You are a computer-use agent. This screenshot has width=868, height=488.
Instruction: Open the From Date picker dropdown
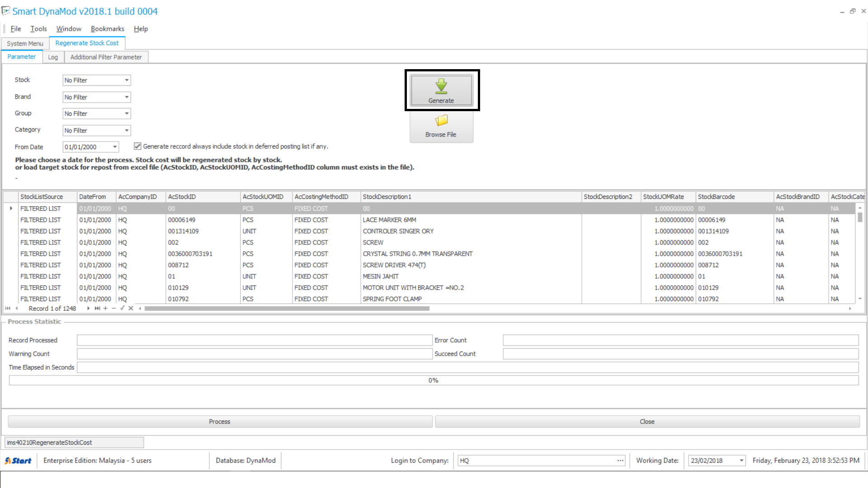115,147
